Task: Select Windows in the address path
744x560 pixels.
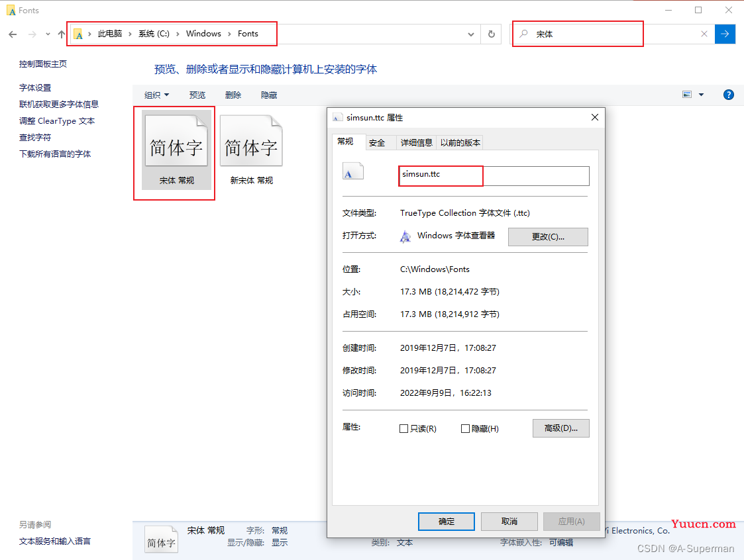Action: click(x=203, y=34)
